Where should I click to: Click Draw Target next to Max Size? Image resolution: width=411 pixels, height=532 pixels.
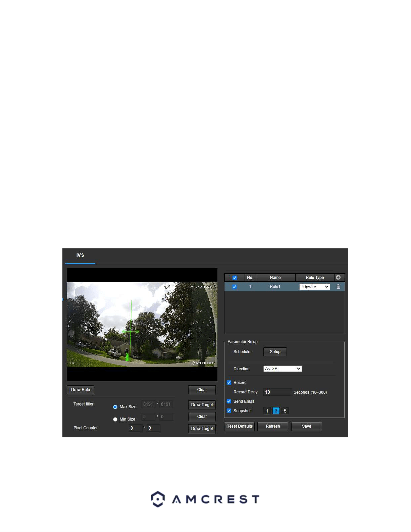pos(202,405)
